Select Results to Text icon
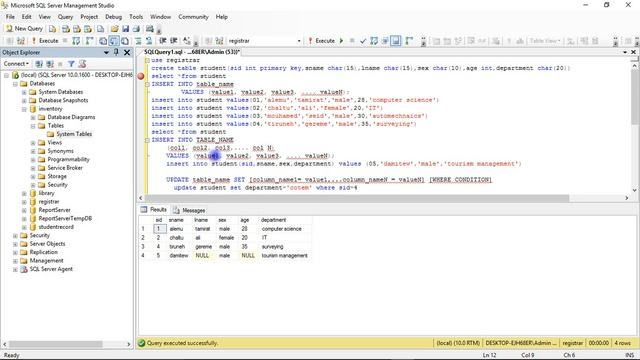The height and width of the screenshot is (360, 640). click(x=103, y=41)
